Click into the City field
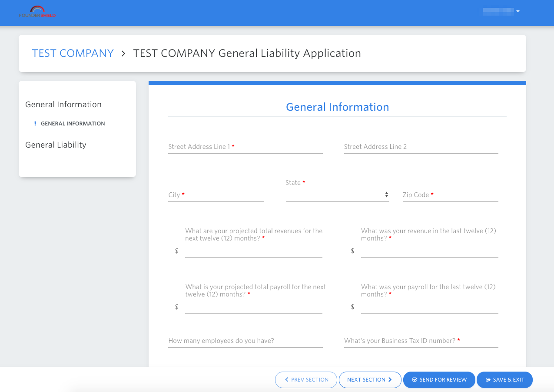Image resolution: width=554 pixels, height=392 pixels. click(x=216, y=195)
